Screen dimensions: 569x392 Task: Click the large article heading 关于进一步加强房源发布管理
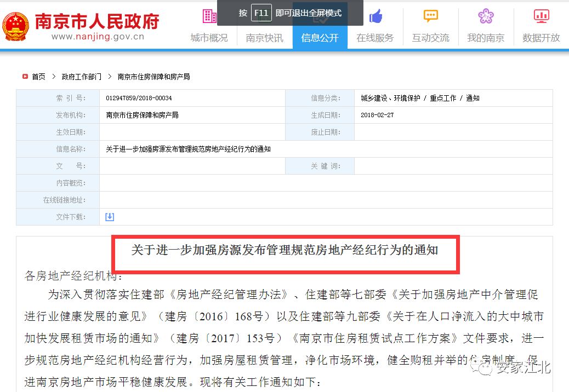pyautogui.click(x=285, y=250)
